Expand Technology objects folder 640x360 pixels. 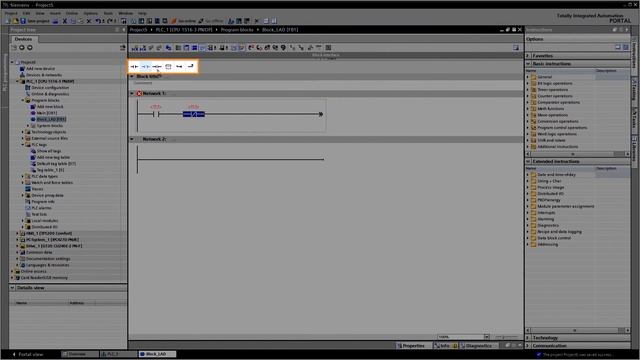click(x=23, y=132)
